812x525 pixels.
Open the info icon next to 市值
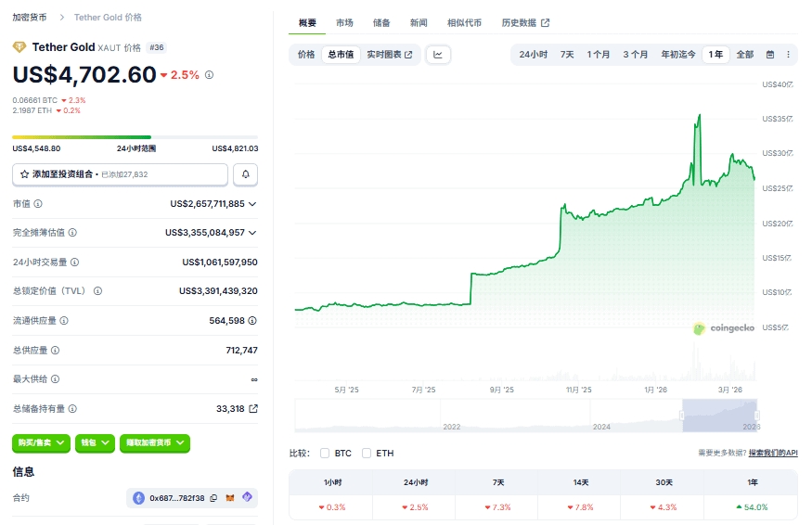pos(38,204)
